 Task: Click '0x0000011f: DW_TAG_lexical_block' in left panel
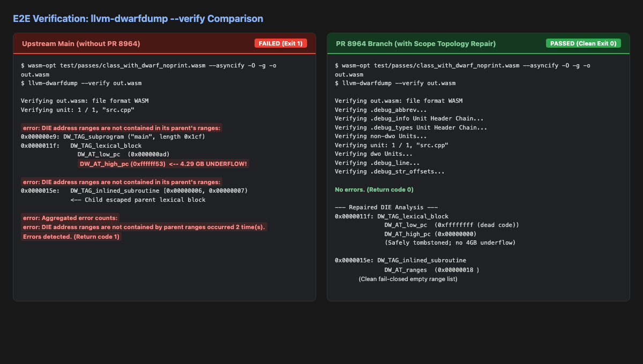[81, 146]
